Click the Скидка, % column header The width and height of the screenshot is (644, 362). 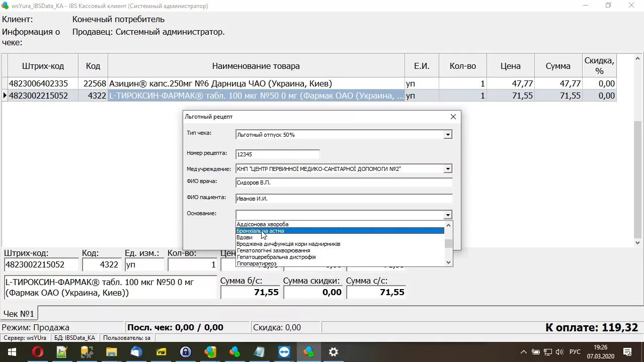(599, 66)
